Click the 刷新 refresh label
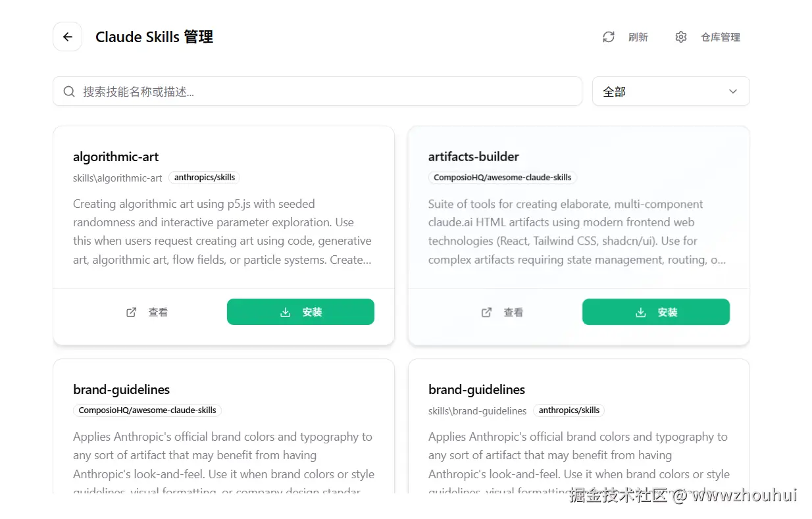Screen dimensions: 812x519 tap(638, 37)
